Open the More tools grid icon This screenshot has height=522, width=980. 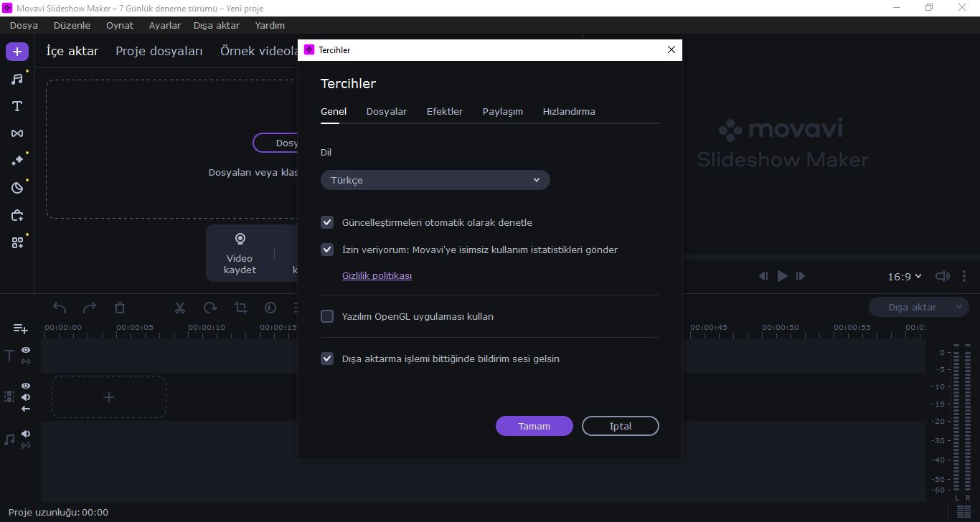(x=17, y=242)
